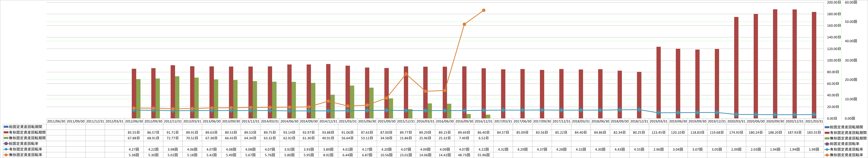The image size is (868, 158).
Task: Select the 2017/03/31 date header cell
Action: coord(503,121)
